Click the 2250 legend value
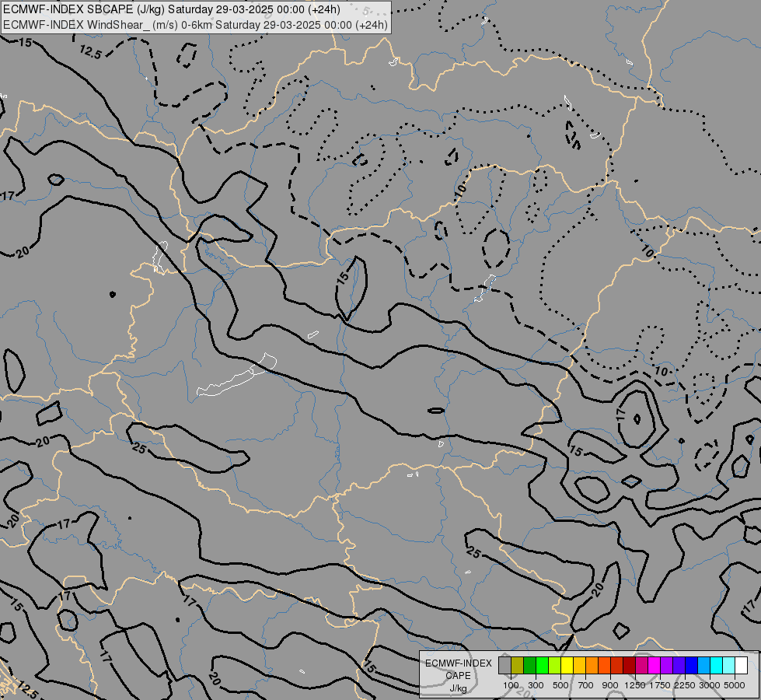 pyautogui.click(x=685, y=685)
